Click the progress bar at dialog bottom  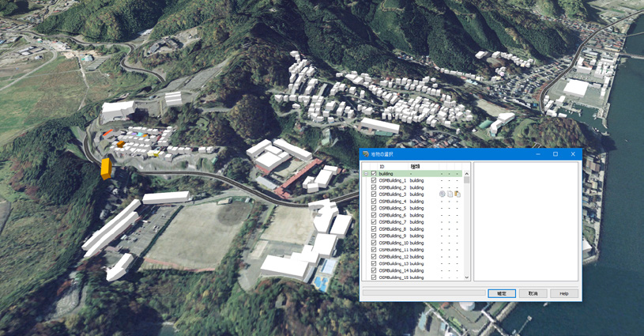click(424, 293)
